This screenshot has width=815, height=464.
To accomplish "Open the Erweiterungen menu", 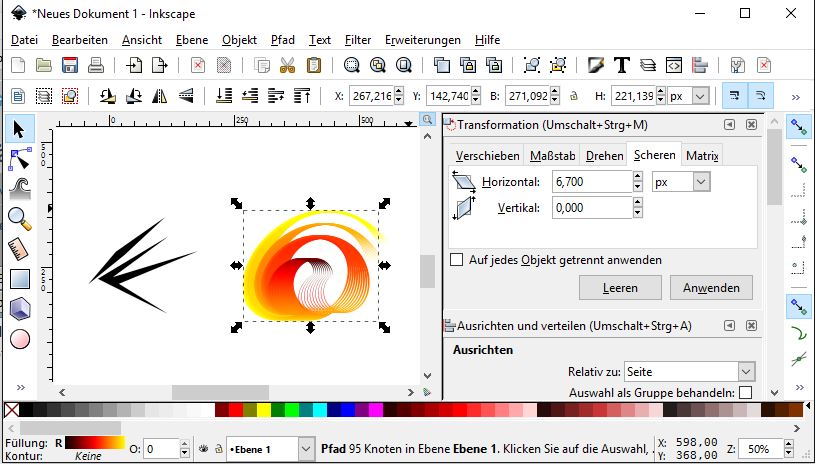I will click(x=423, y=40).
